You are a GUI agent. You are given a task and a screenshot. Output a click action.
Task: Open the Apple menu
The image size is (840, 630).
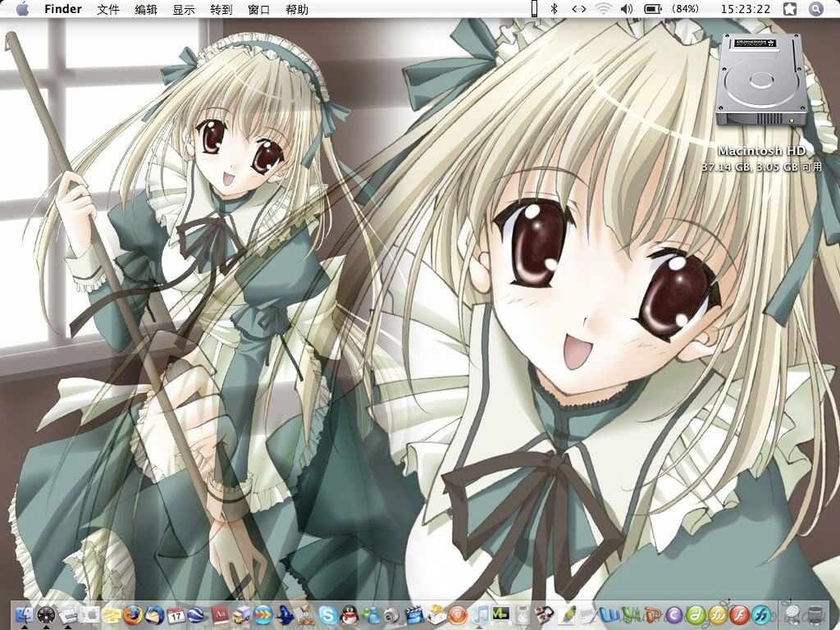[x=22, y=9]
